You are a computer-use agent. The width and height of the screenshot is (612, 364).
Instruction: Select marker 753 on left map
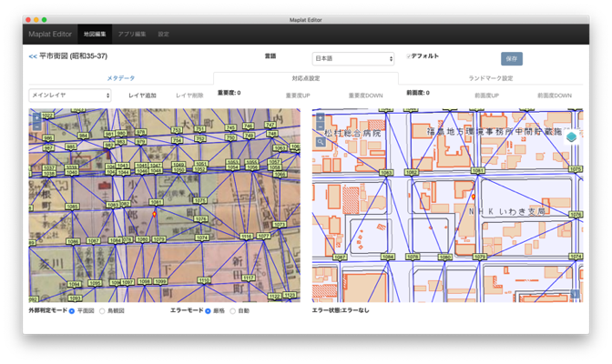tap(177, 130)
